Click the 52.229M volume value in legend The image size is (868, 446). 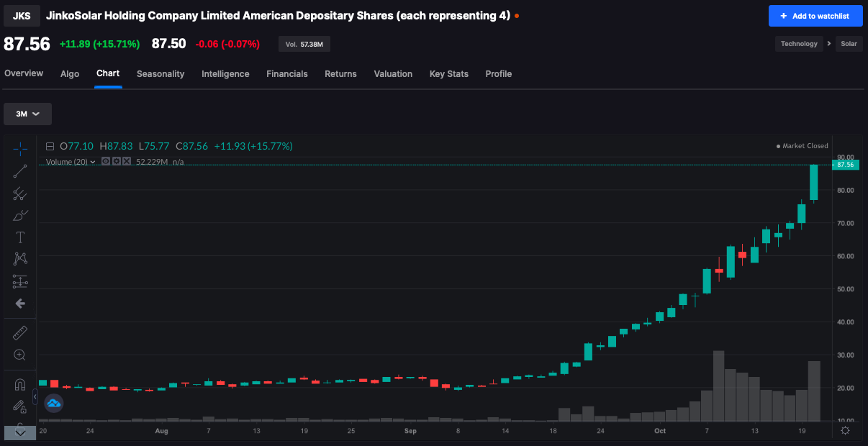pos(152,162)
